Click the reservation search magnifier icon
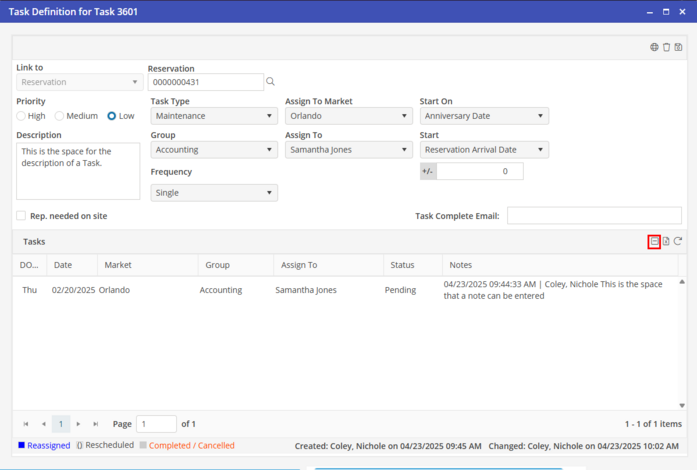The image size is (697, 470). point(270,82)
